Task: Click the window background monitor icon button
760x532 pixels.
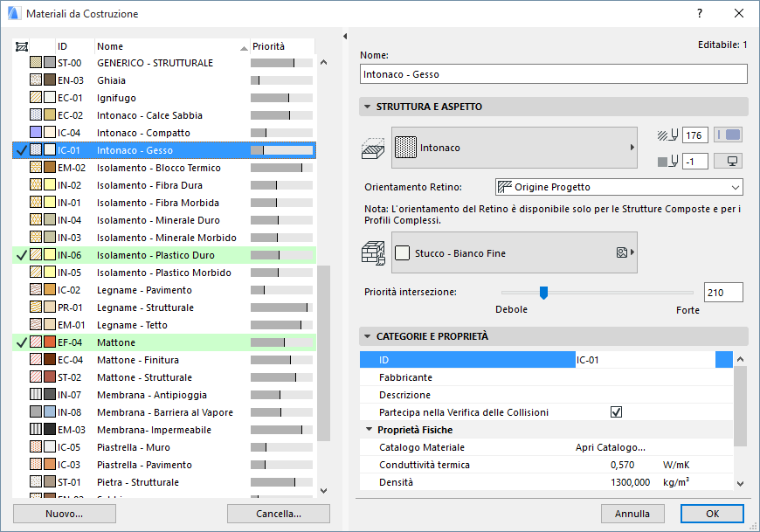Action: coord(729,162)
